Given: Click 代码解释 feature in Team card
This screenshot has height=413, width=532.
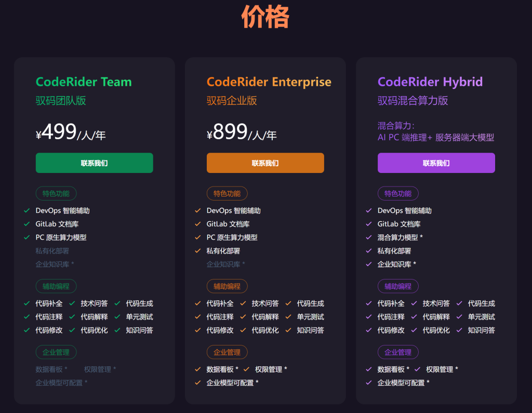Looking at the screenshot, I should coord(95,316).
